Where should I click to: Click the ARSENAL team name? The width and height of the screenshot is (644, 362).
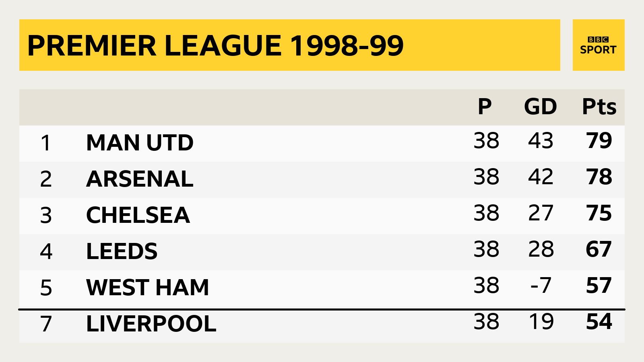click(x=140, y=179)
